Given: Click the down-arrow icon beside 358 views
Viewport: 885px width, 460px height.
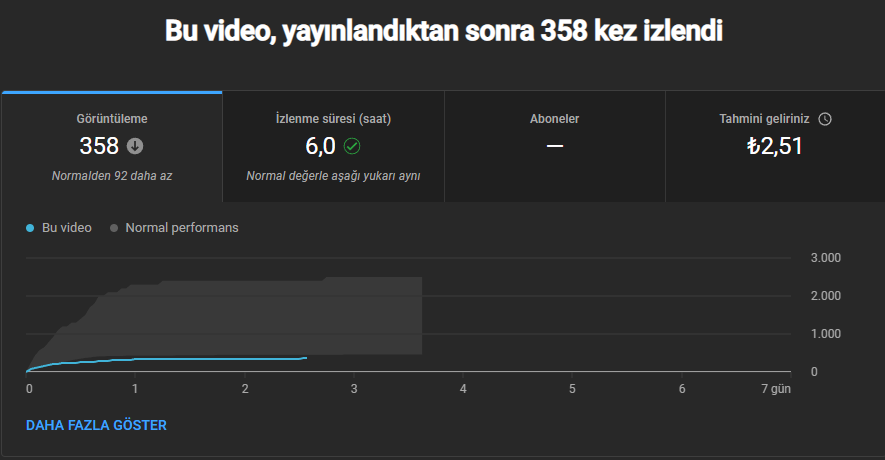Looking at the screenshot, I should (x=135, y=146).
